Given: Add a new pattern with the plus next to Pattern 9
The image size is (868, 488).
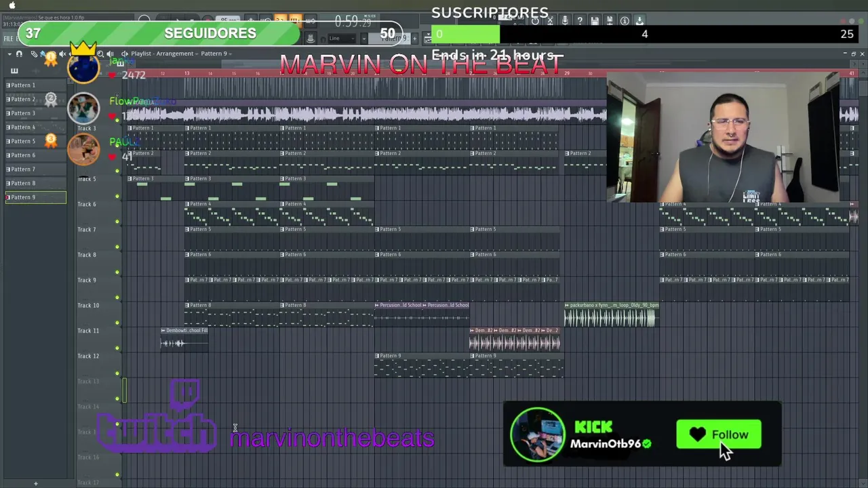Looking at the screenshot, I should click(414, 38).
